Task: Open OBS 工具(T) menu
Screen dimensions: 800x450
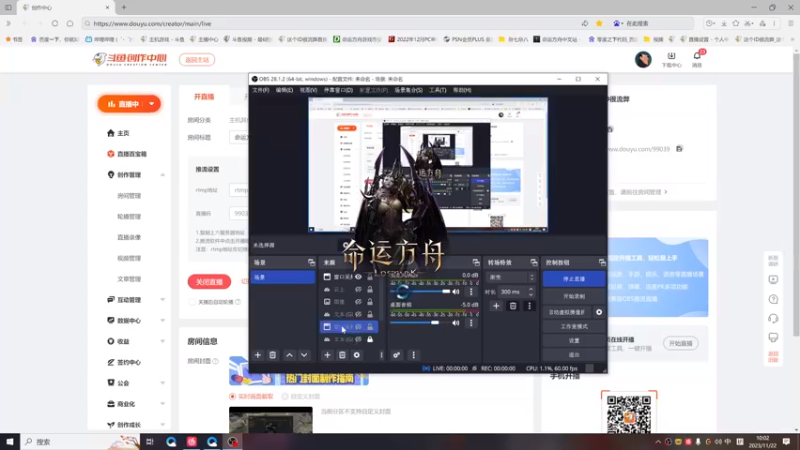Action: 437,90
